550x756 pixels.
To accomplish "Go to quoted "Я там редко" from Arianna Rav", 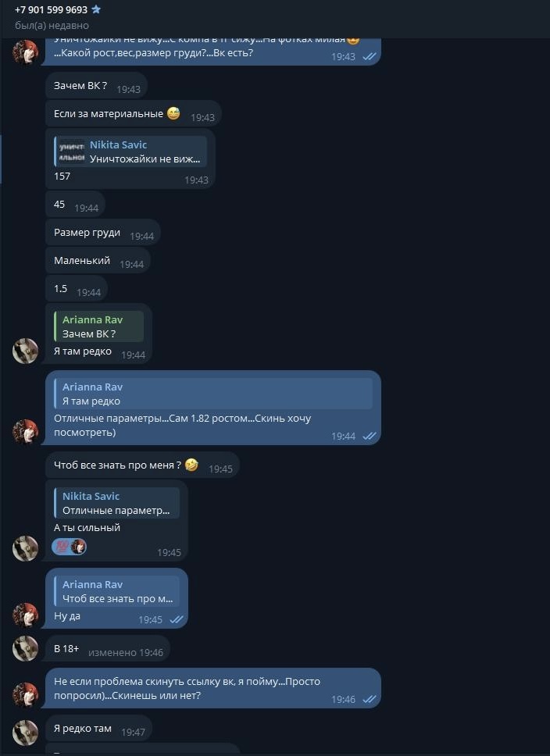I will 212,394.
